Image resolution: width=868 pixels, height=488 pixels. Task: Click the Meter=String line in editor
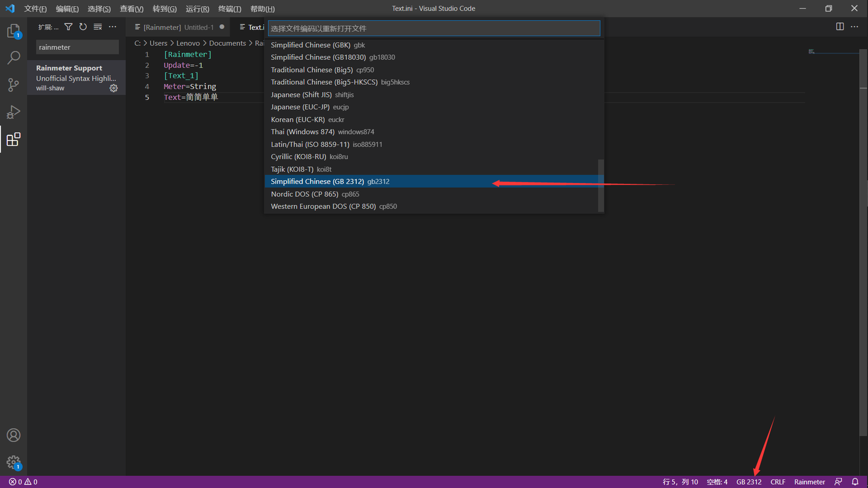click(190, 87)
